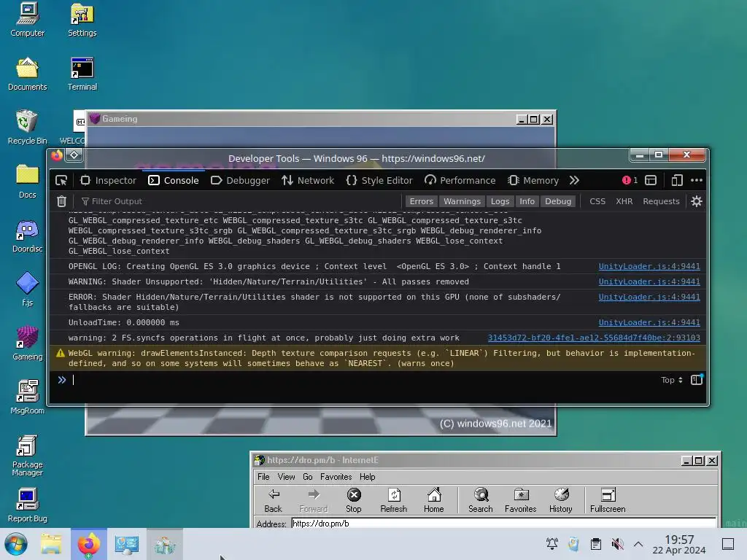Viewport: 747px width, 560px height.
Task: Toggle the Requests console filter
Action: pos(661,201)
